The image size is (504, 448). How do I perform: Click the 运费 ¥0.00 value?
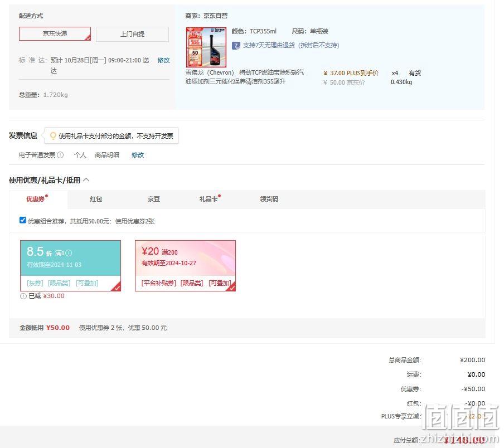pyautogui.click(x=476, y=374)
